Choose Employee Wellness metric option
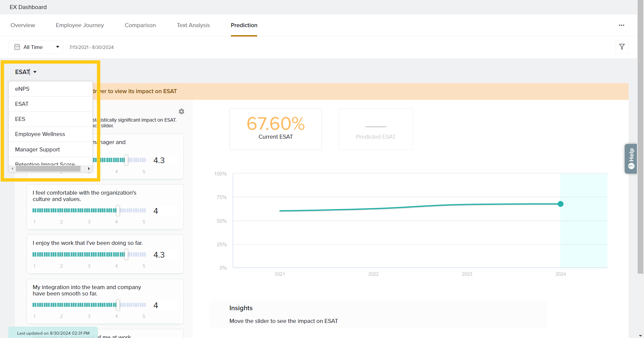The height and width of the screenshot is (338, 644). (x=40, y=134)
